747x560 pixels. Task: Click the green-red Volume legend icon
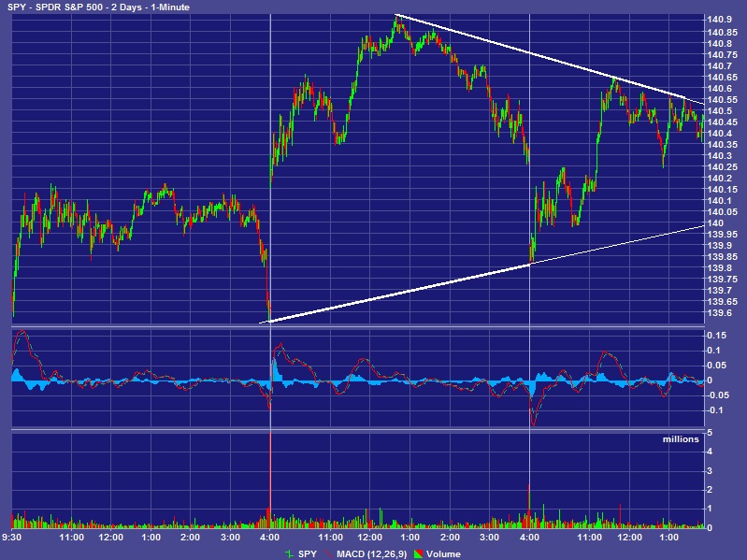point(418,553)
